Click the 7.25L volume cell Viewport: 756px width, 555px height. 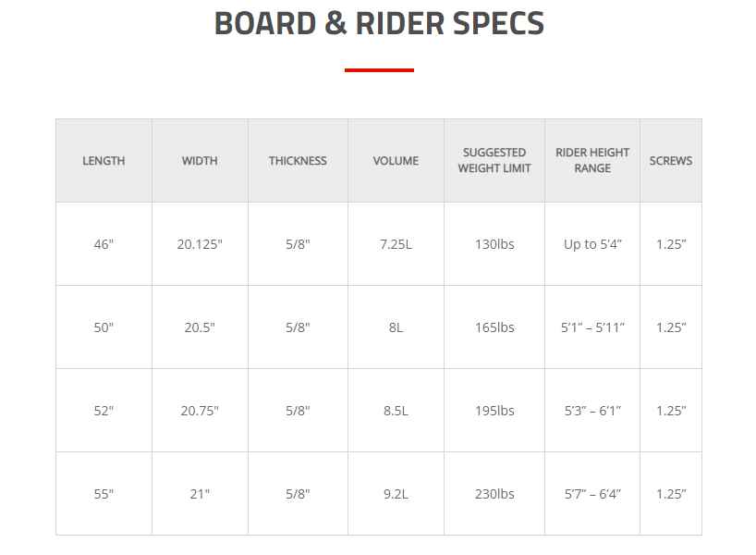396,244
